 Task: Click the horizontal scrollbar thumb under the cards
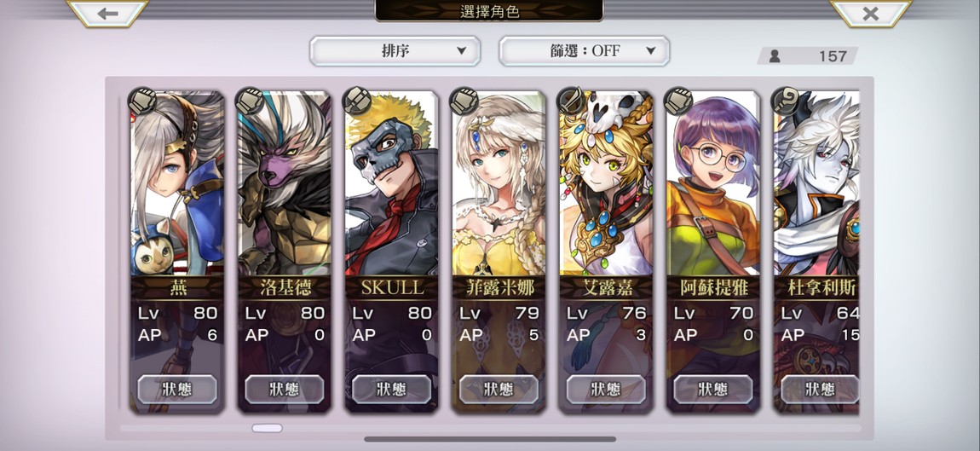(267, 428)
